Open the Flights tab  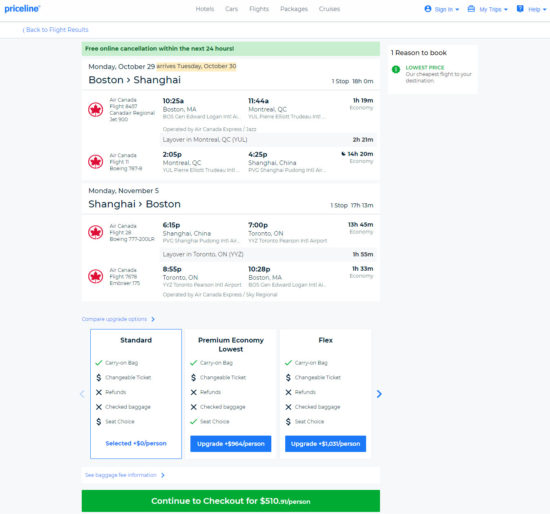[259, 9]
